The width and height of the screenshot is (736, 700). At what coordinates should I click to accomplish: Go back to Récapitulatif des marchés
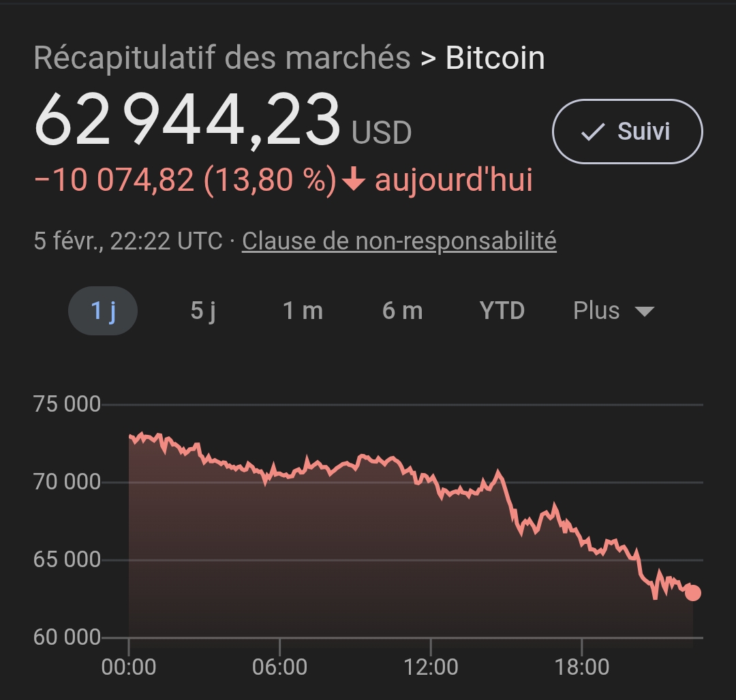222,59
